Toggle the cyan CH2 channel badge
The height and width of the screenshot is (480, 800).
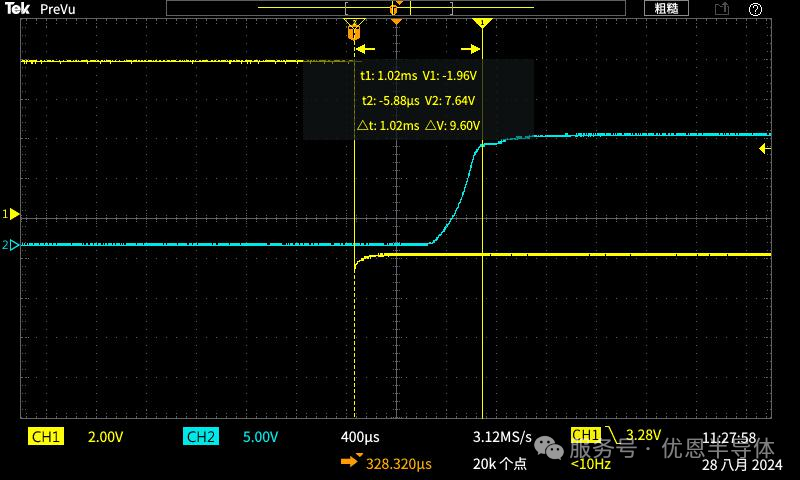tap(200, 437)
